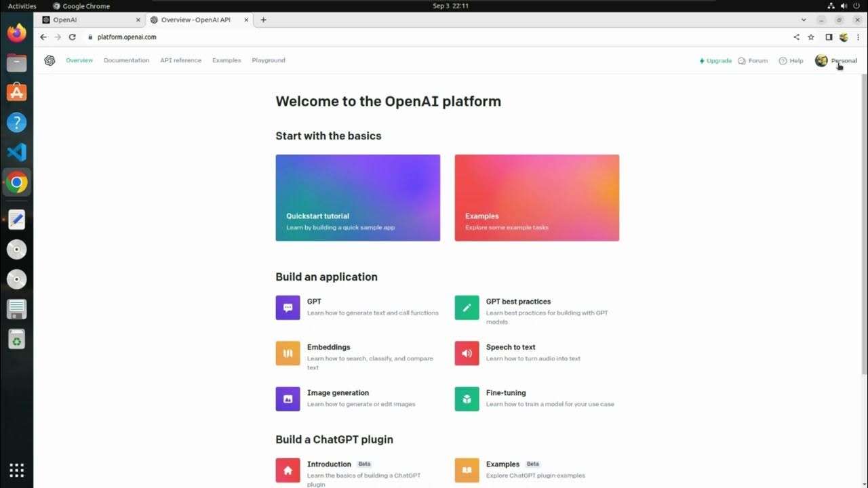Launch Firefox from the dock
Viewport: 868px width, 488px height.
coord(16,33)
